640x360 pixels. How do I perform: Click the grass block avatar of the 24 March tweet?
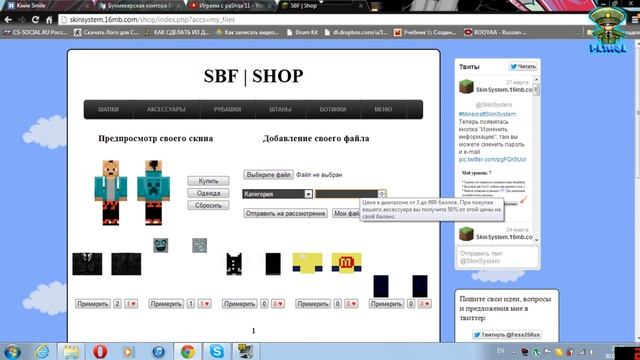coord(466,234)
